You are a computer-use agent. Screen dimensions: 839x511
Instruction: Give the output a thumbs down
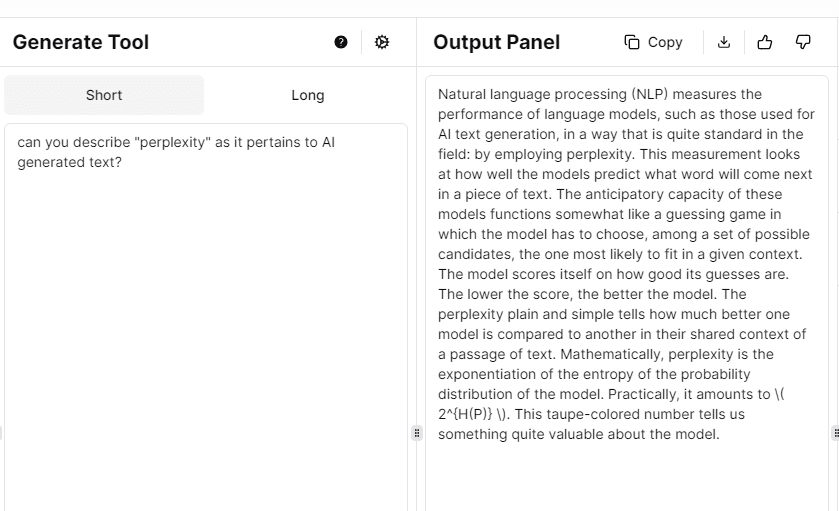(x=803, y=42)
